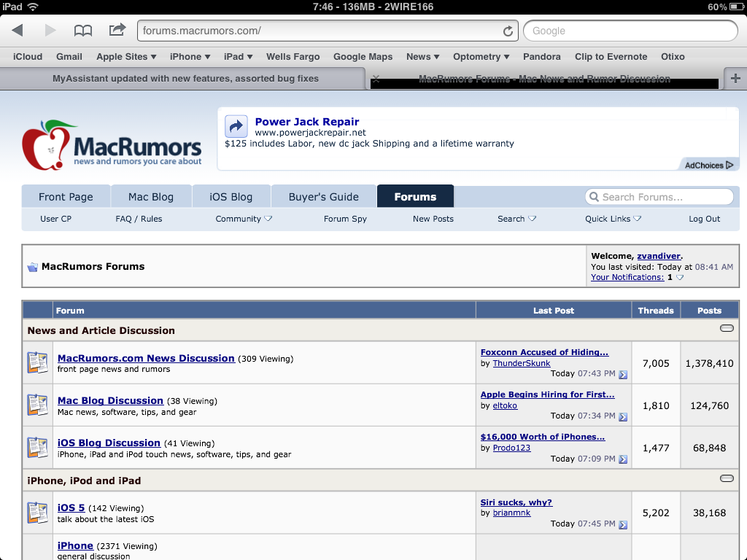Open User CP
The width and height of the screenshot is (747, 560).
(x=55, y=219)
